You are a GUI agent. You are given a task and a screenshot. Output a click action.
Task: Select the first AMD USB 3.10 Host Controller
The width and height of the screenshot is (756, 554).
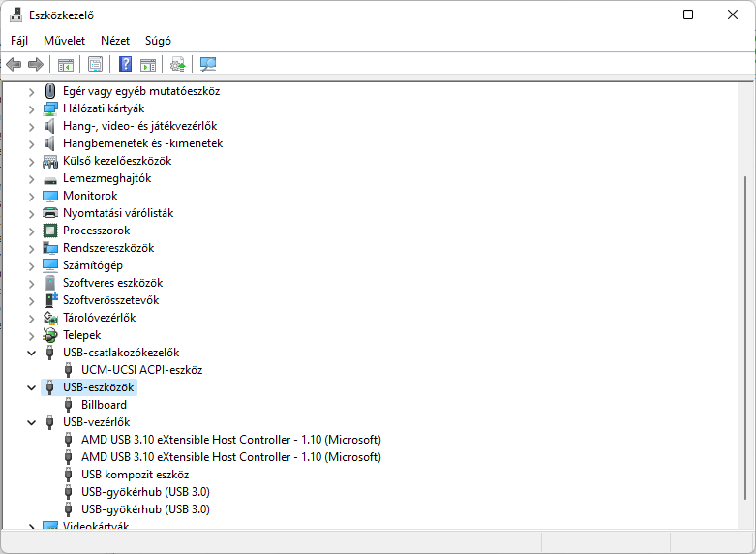pyautogui.click(x=231, y=440)
